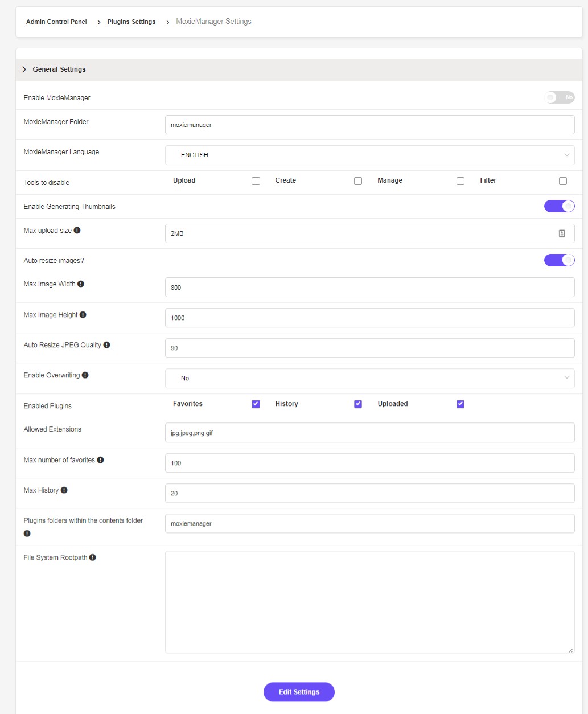Click the 'Enable MoxieManager' label text
Image resolution: width=588 pixels, height=714 pixels.
point(57,98)
